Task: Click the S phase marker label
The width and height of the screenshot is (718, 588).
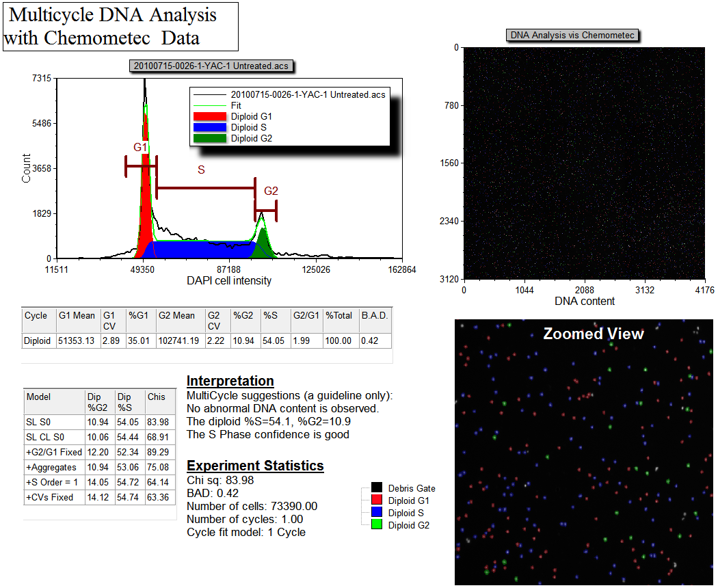Action: pyautogui.click(x=201, y=170)
